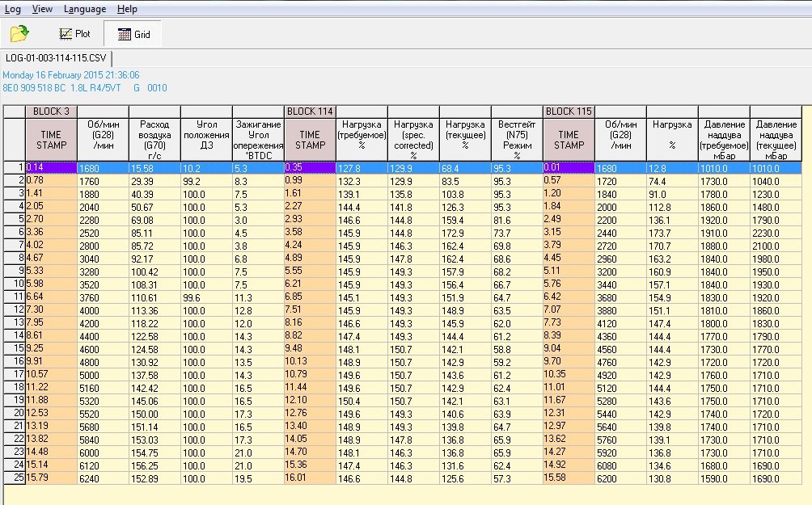Viewport: 812px width, 505px height.
Task: Click log date Monday 16 February 2015
Action: (53, 75)
